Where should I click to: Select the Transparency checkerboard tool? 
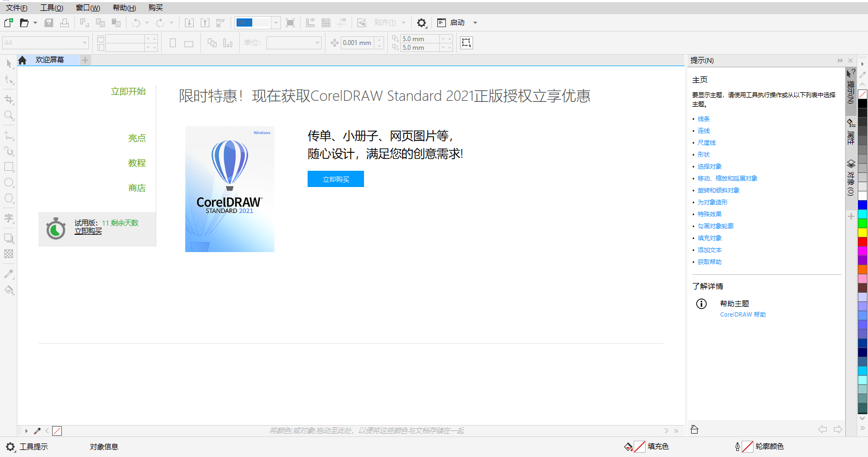coord(9,254)
